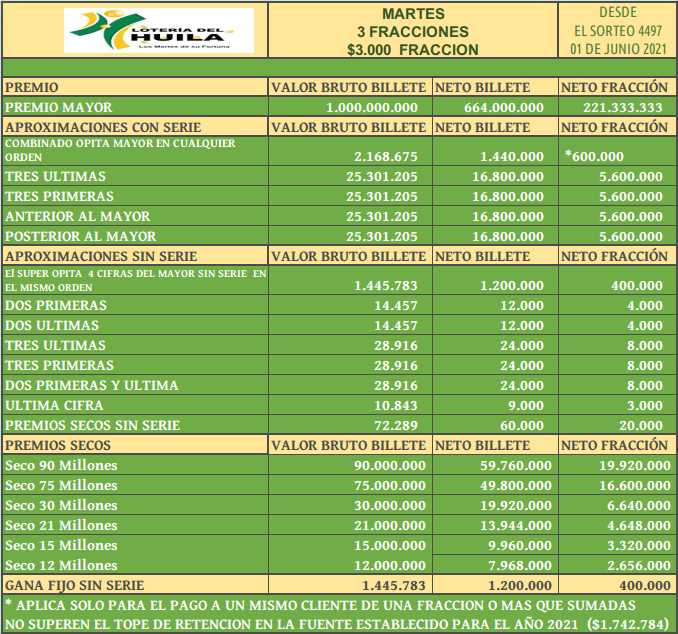Click 'APROXIMACIONES SIN SERIE' section header
678x634 pixels.
[101, 256]
